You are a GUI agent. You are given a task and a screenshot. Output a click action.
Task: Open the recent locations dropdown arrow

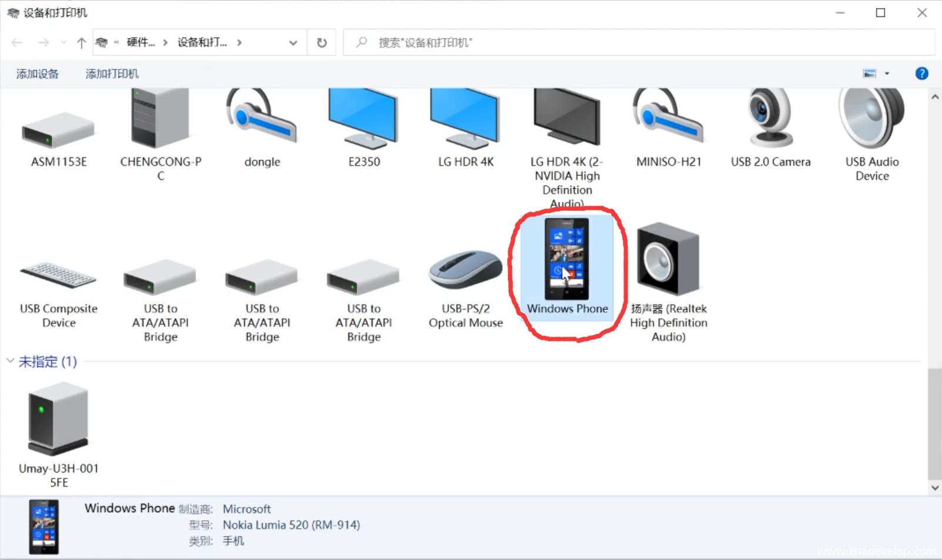pos(63,43)
